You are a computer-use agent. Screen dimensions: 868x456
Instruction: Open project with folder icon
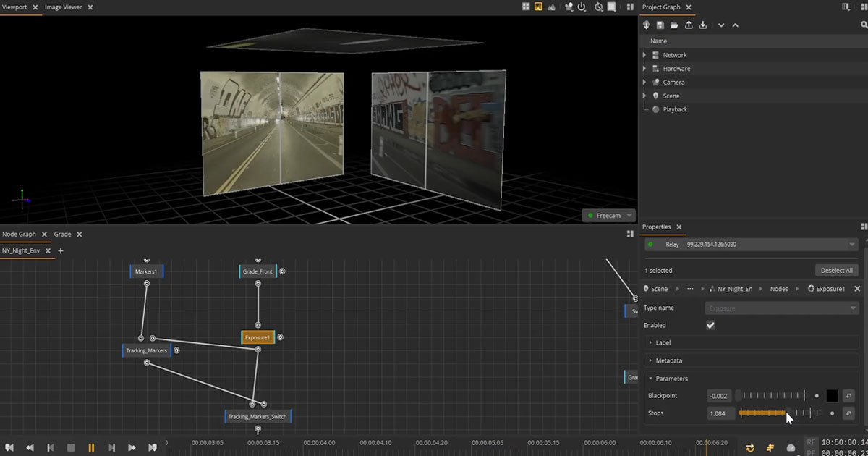click(x=674, y=25)
